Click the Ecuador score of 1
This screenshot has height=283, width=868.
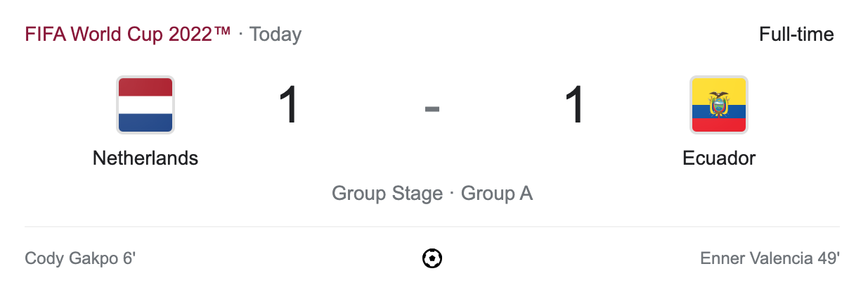[574, 106]
